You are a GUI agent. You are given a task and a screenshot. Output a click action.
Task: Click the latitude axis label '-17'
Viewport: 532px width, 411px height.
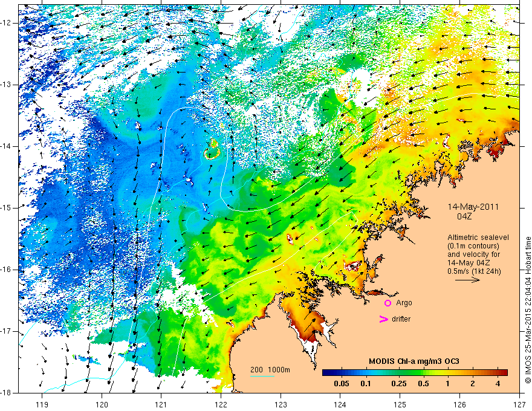(x=7, y=331)
